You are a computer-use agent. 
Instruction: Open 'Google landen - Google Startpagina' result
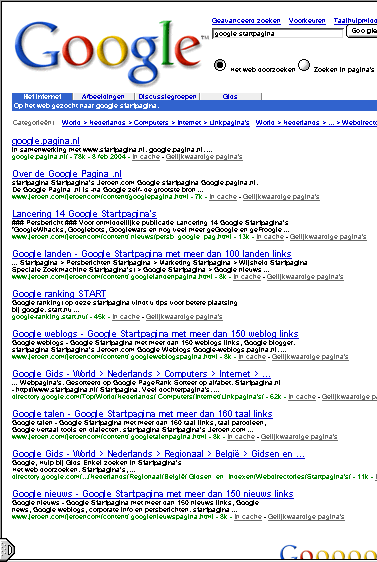152,254
